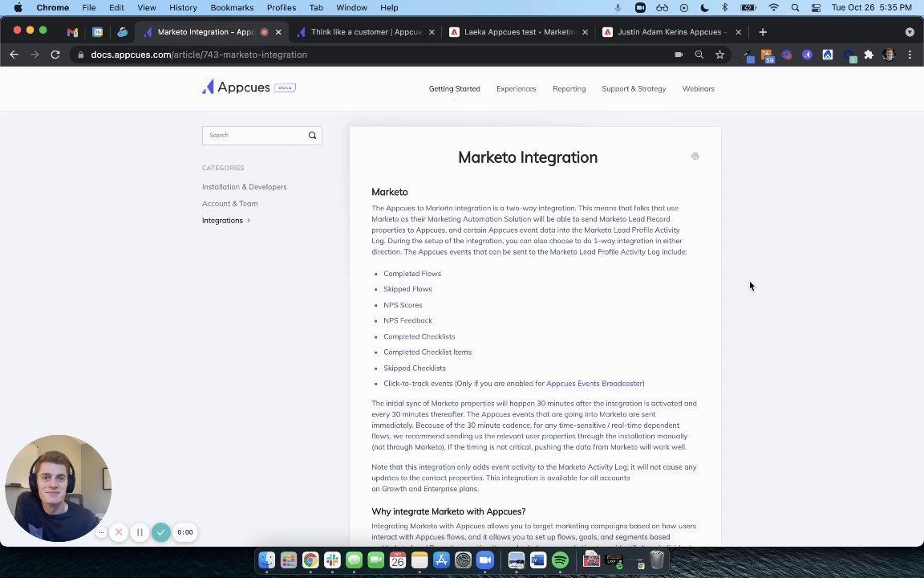The height and width of the screenshot is (578, 924).
Task: Open a new tab with the plus button
Action: [763, 32]
